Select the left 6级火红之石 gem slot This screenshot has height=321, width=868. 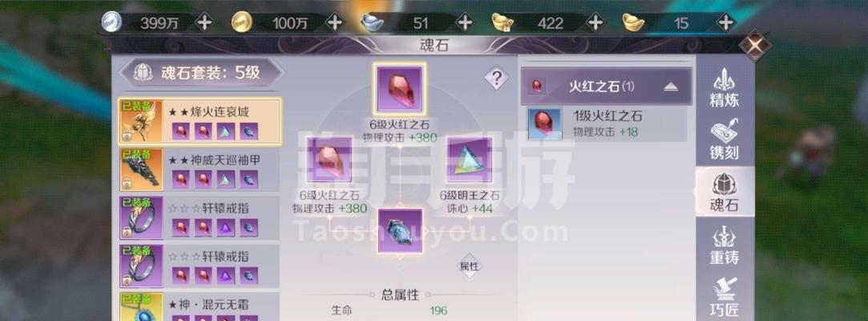click(330, 160)
